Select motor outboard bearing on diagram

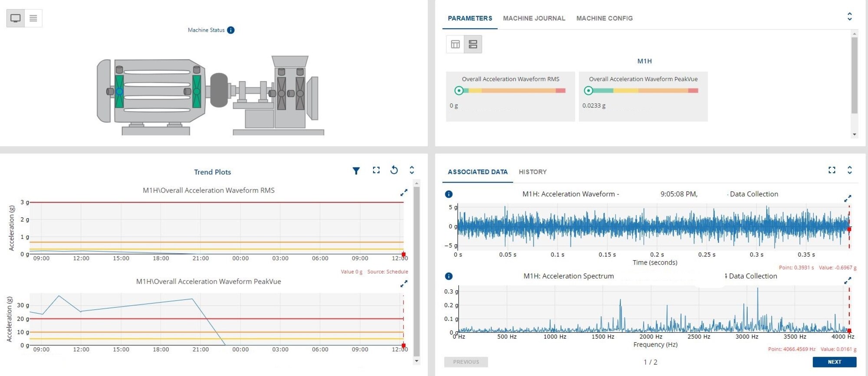119,91
